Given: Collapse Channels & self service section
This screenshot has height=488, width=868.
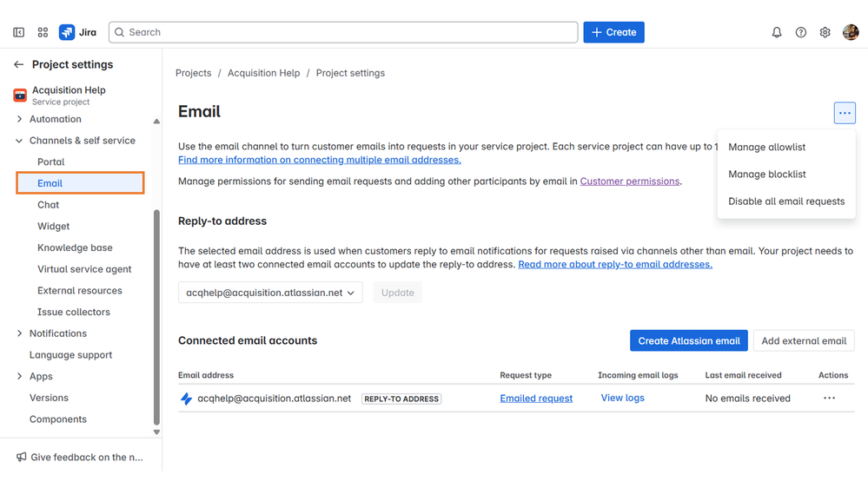Looking at the screenshot, I should click(19, 141).
